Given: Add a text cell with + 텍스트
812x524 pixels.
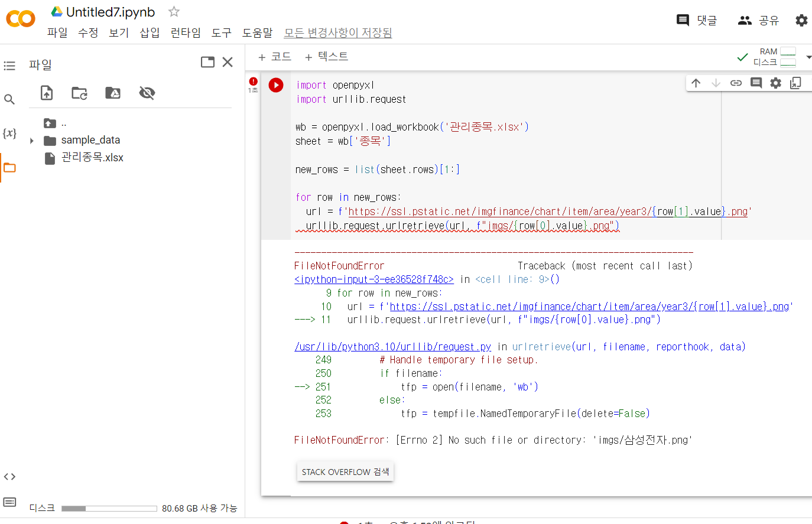Looking at the screenshot, I should 326,57.
